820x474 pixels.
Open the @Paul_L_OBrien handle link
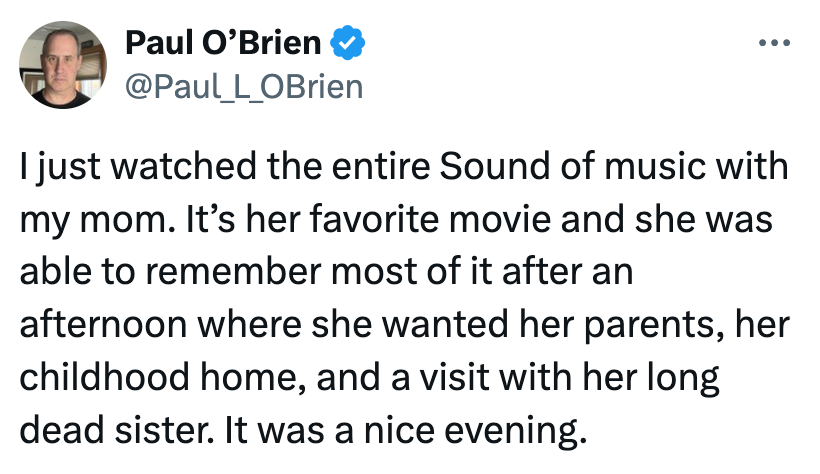click(243, 87)
